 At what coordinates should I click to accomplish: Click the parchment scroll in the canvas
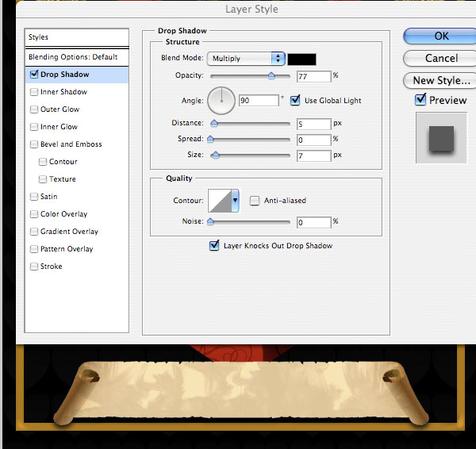[241, 391]
